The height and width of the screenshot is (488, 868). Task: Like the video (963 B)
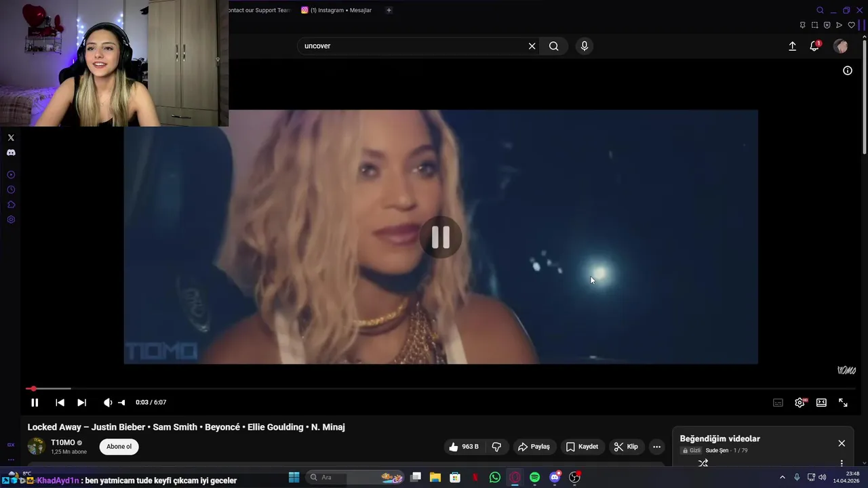(464, 447)
